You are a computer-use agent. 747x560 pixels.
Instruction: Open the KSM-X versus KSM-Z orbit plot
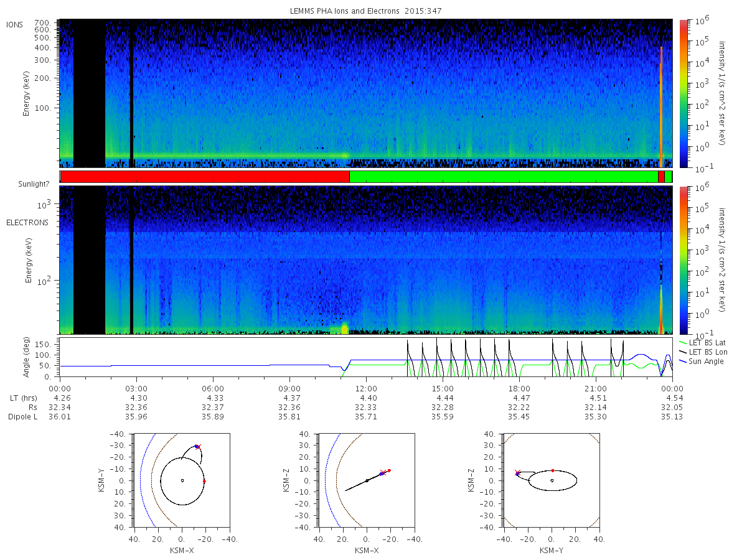[367, 480]
